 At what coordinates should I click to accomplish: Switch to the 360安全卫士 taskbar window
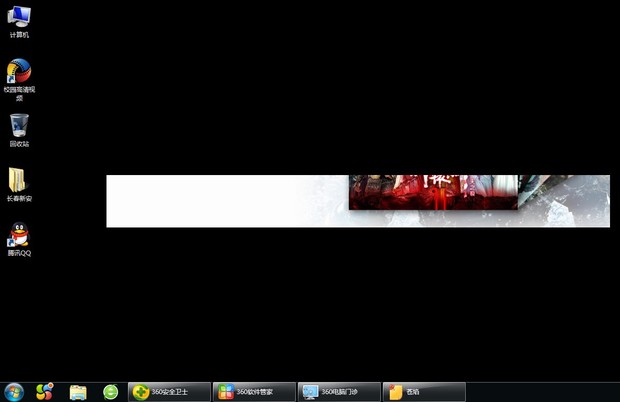pos(169,391)
